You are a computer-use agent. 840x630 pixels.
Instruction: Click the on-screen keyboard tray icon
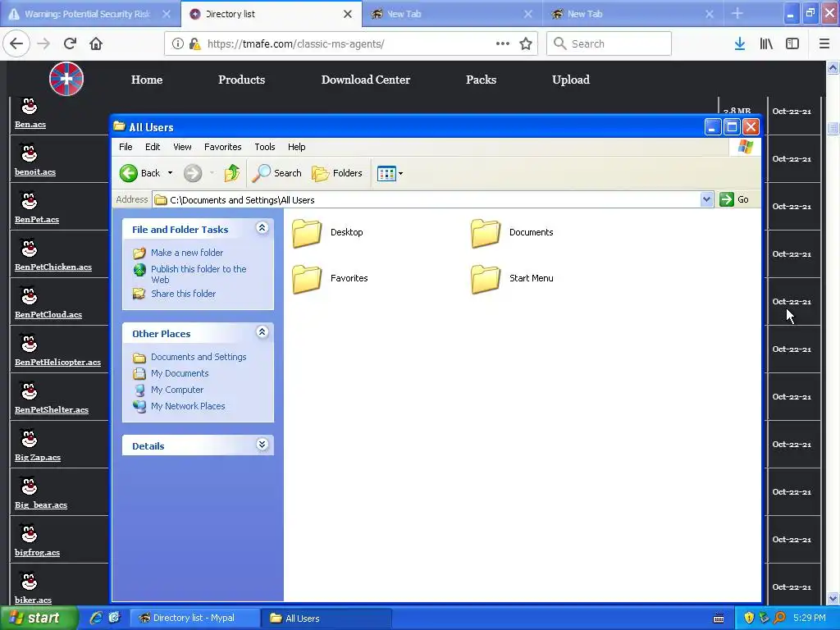click(719, 619)
